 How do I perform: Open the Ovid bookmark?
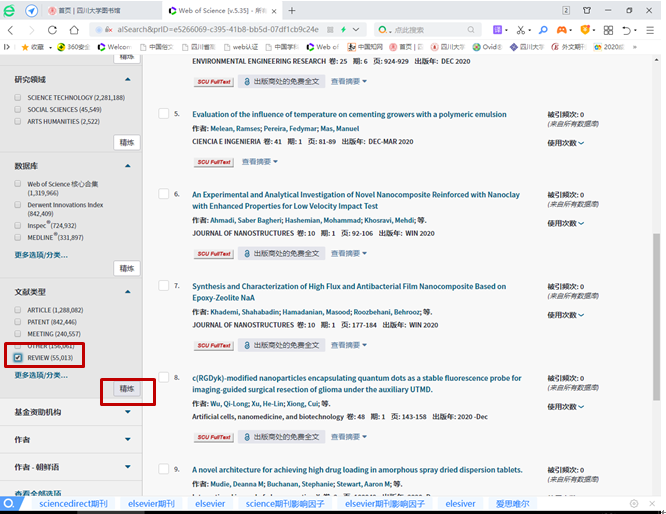pyautogui.click(x=487, y=47)
